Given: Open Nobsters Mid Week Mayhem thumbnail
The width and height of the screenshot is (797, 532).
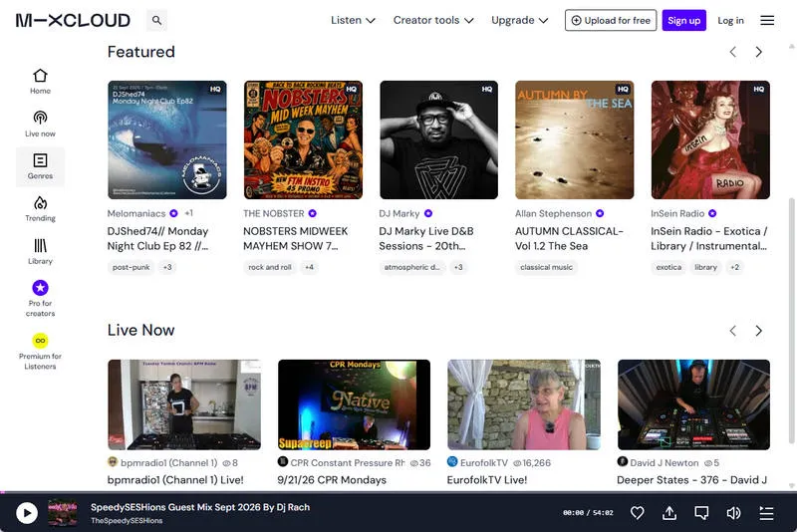Looking at the screenshot, I should tap(303, 139).
